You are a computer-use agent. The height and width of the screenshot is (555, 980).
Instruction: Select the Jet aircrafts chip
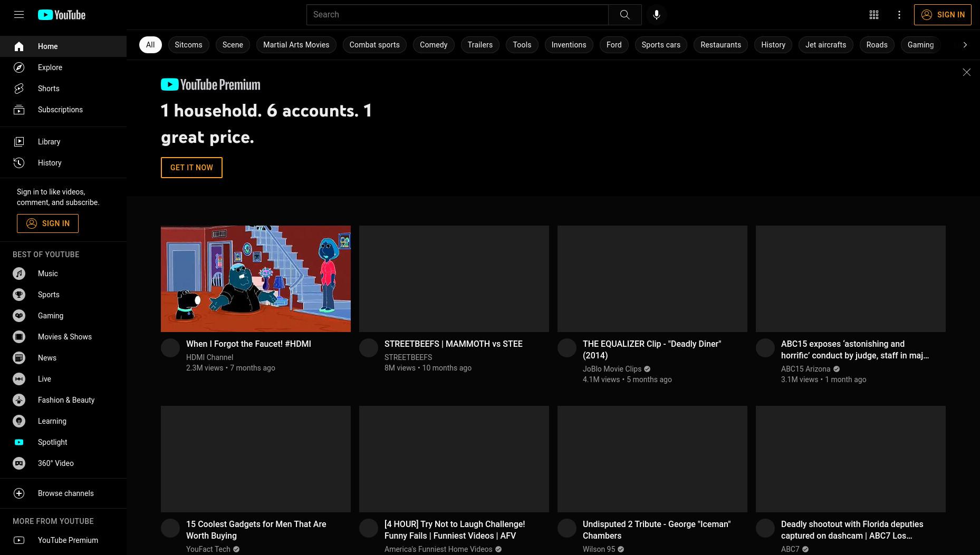[825, 45]
